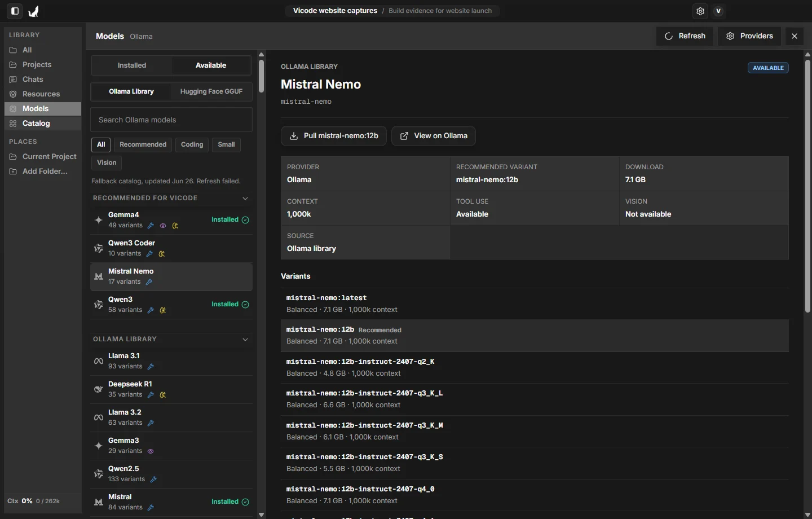Open Catalog in Library sidebar
Viewport: 812px width, 519px height.
(43, 124)
